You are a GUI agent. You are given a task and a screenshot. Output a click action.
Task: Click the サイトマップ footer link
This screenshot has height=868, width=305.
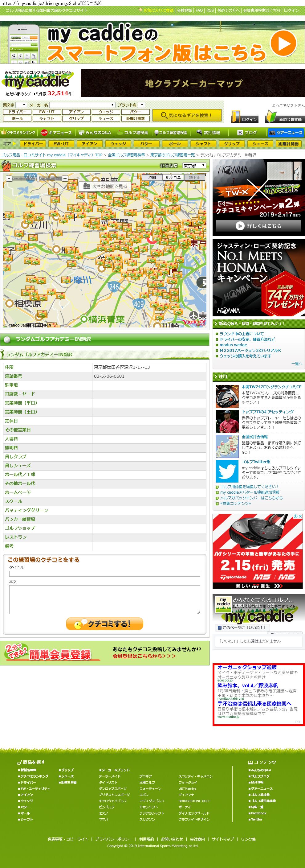click(x=222, y=839)
